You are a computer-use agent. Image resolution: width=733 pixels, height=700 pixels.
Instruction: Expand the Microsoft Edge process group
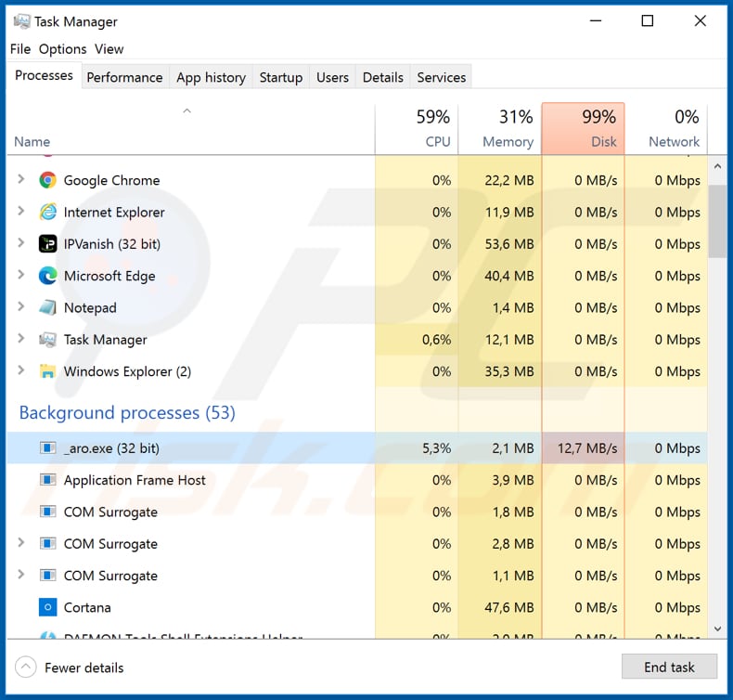pyautogui.click(x=20, y=275)
